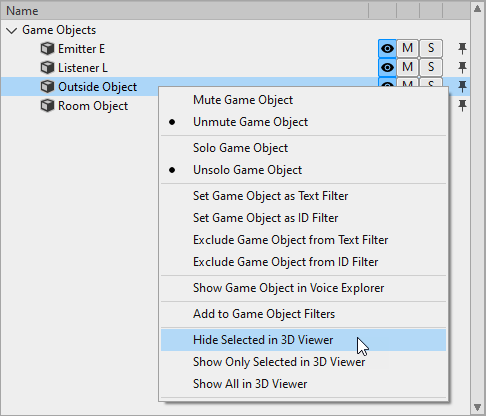This screenshot has height=416, width=486.
Task: Click the scrollbar down arrow
Action: (x=477, y=407)
